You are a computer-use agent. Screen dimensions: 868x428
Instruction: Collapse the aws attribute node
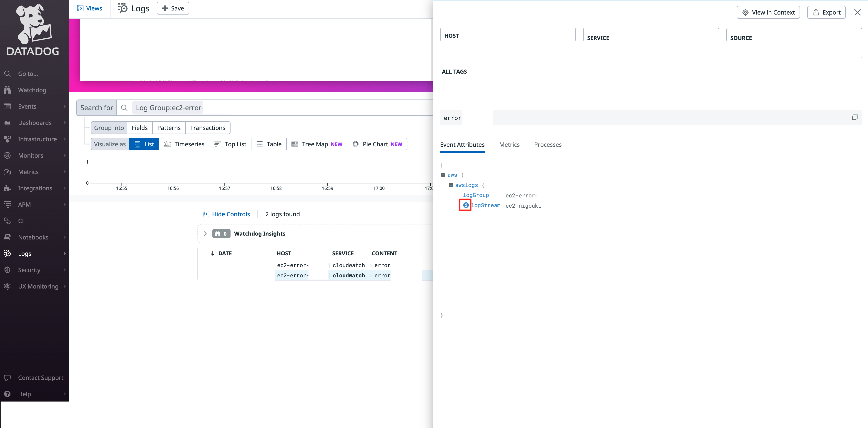pos(443,175)
